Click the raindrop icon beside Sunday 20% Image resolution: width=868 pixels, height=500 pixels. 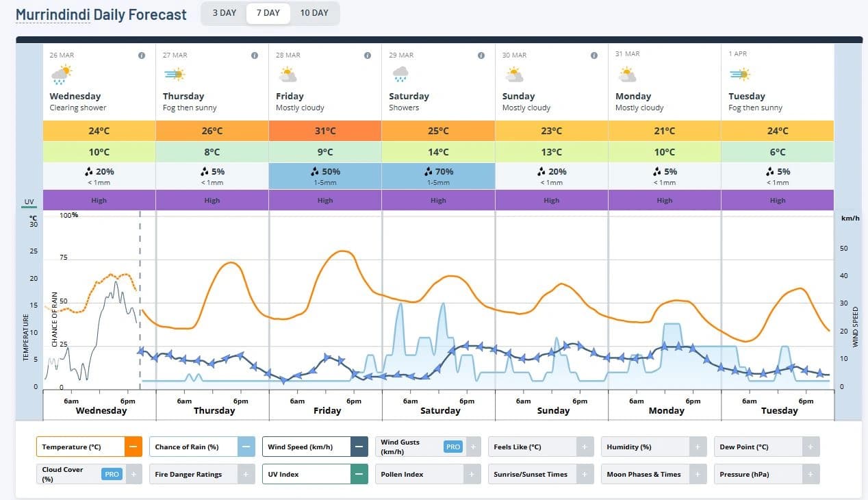[541, 172]
